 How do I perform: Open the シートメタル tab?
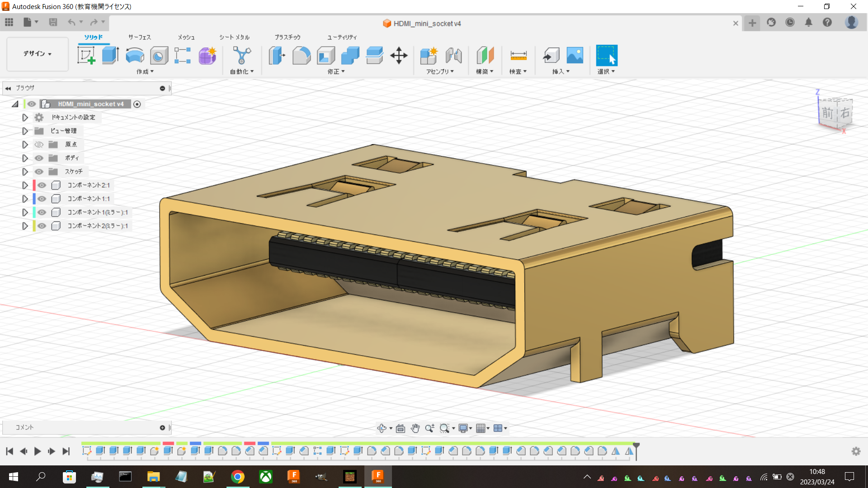[234, 37]
